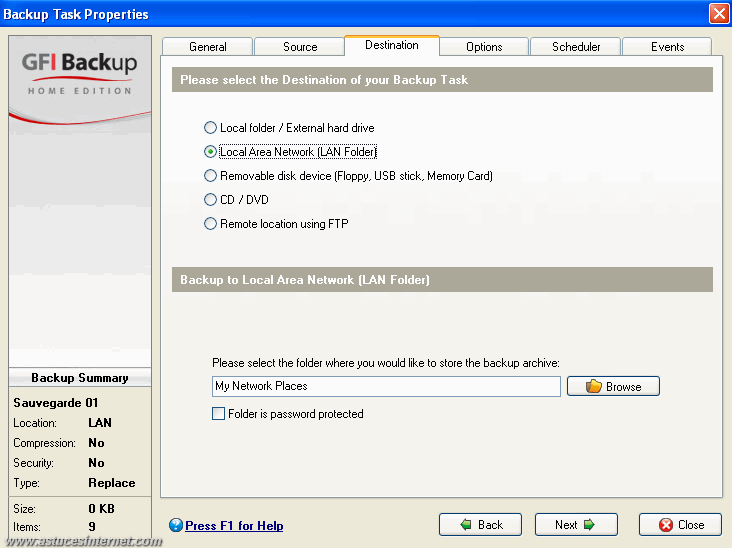This screenshot has width=732, height=548.
Task: Click the Items value 9
Action: coord(92,527)
